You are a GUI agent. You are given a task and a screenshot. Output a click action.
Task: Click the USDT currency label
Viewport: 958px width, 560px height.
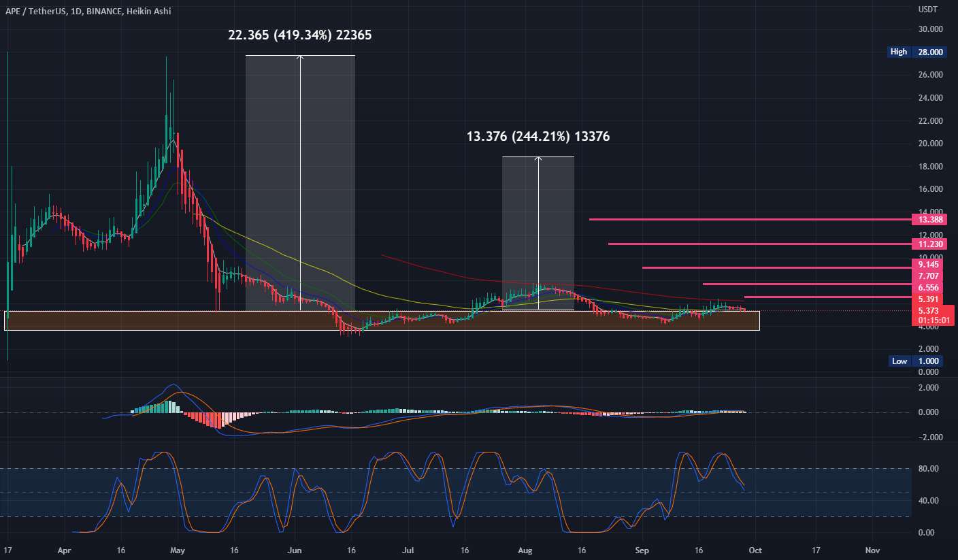[x=927, y=10]
